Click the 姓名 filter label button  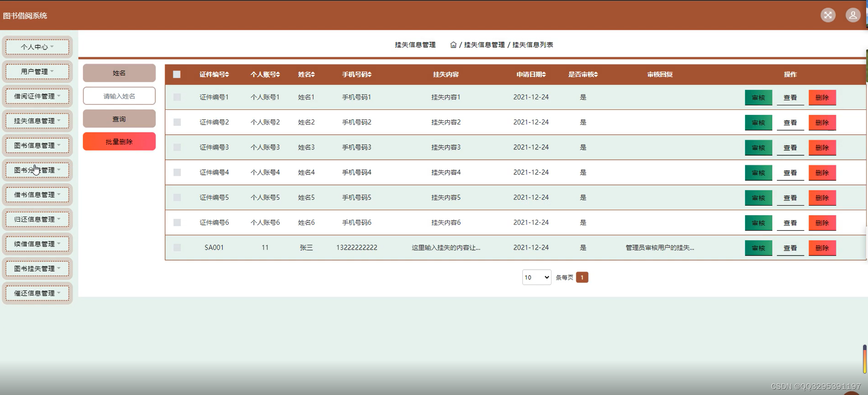point(119,73)
